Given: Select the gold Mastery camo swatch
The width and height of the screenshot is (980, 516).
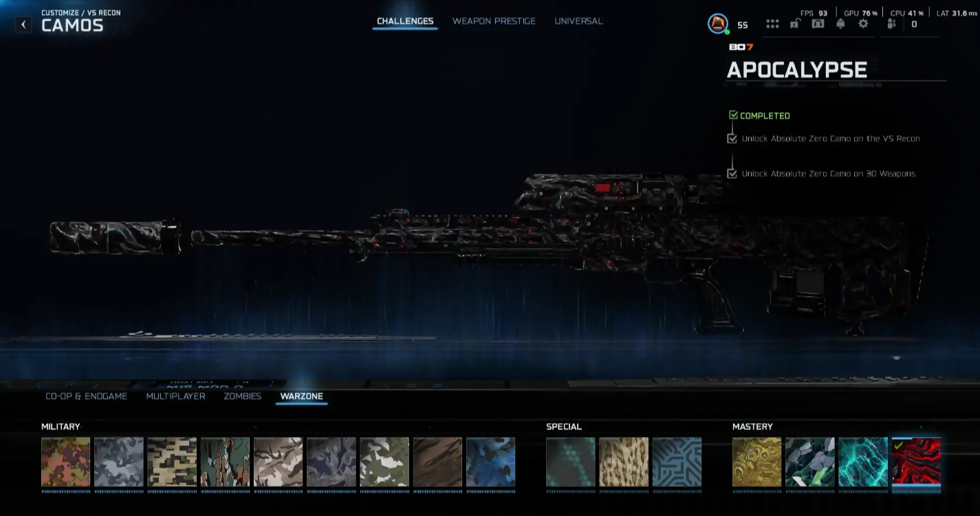Looking at the screenshot, I should coord(756,462).
